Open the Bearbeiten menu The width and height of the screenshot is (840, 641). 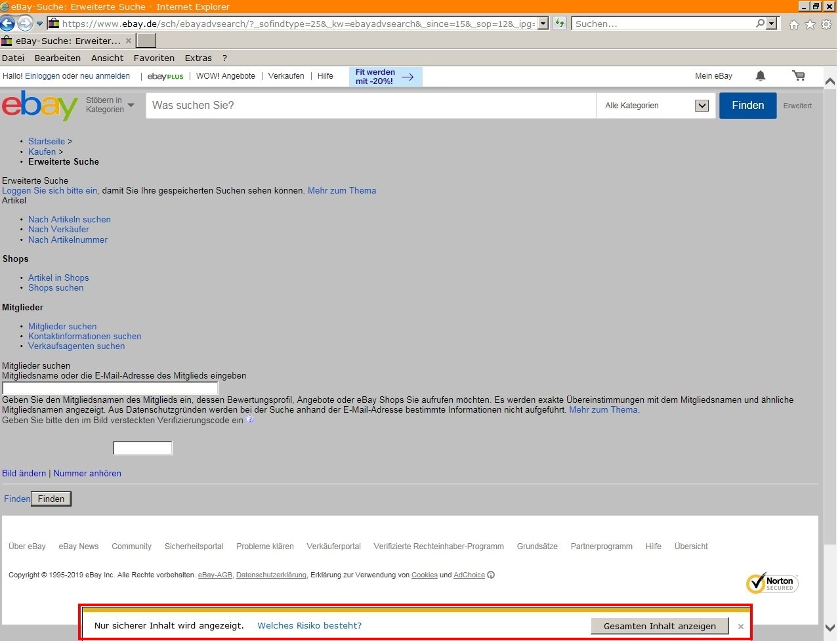(58, 58)
